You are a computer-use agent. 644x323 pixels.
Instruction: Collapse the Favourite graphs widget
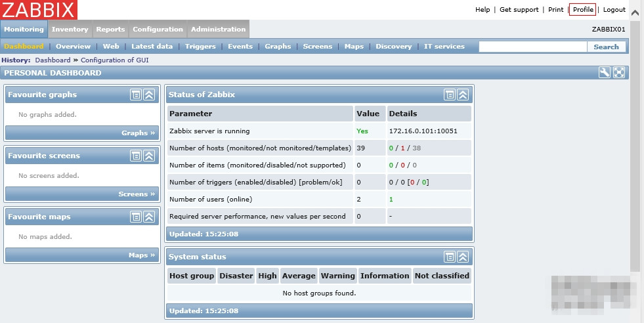[149, 95]
